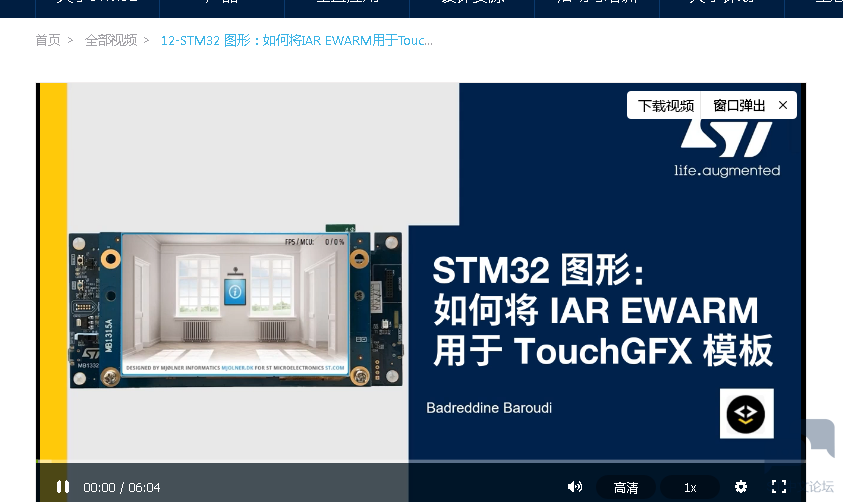
Task: Close the download/popout overlay with X
Action: 783,105
